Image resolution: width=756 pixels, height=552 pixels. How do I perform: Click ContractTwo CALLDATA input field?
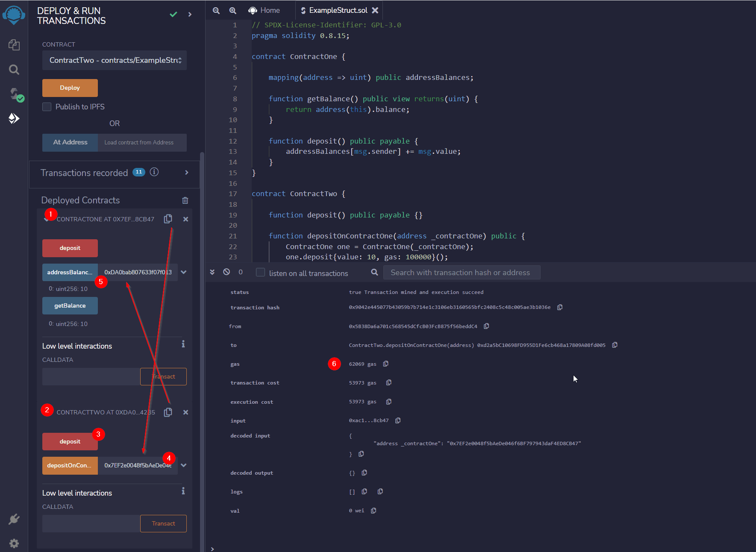click(x=91, y=523)
